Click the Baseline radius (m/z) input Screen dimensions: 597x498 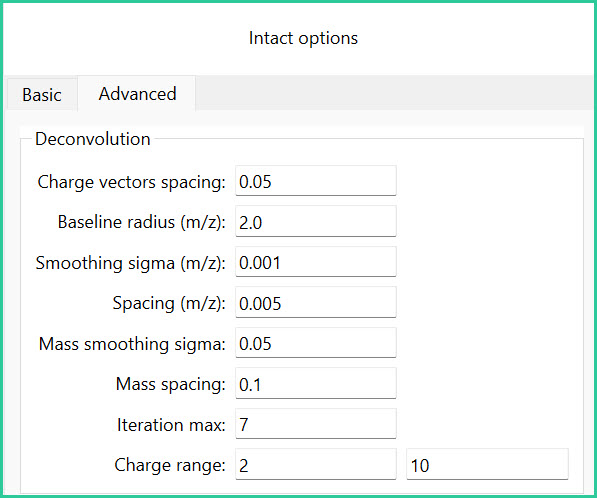316,222
